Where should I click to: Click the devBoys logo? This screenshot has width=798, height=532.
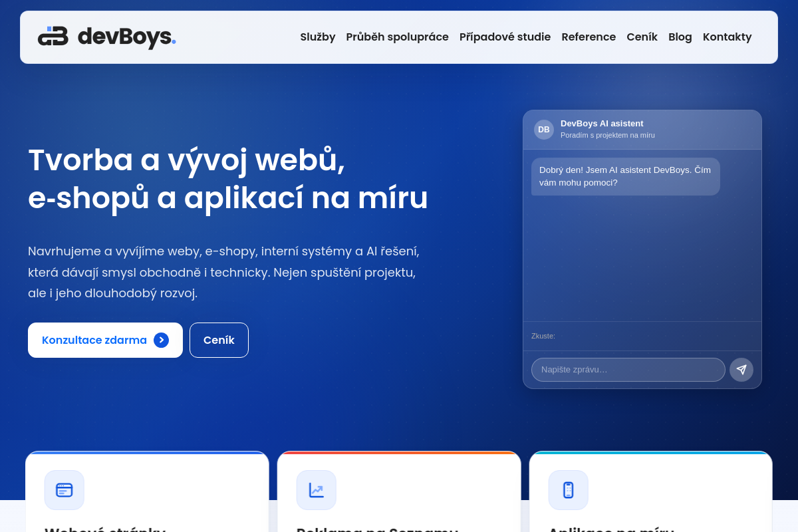click(x=107, y=37)
